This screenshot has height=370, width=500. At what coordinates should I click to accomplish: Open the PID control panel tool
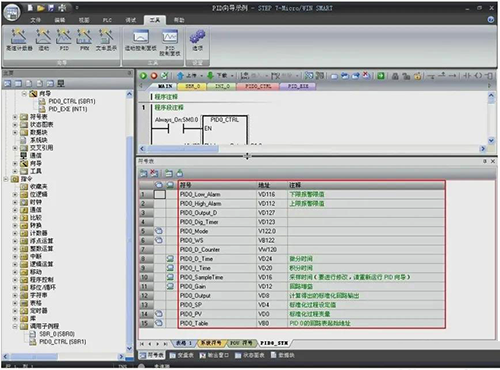(x=170, y=42)
